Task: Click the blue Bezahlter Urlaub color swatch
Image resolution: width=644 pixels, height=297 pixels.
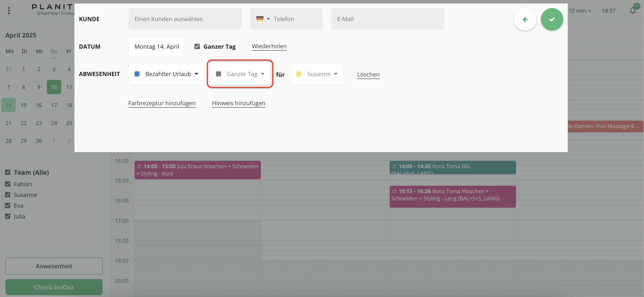Action: coord(137,74)
